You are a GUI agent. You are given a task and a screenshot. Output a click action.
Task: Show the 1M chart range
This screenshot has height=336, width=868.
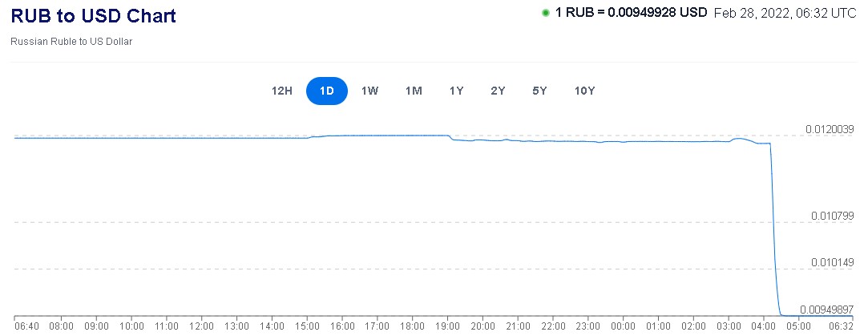[x=414, y=91]
